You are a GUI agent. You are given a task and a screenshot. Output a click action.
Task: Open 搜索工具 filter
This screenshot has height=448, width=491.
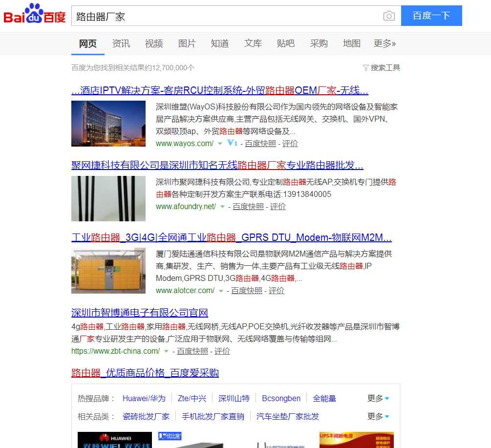(382, 67)
